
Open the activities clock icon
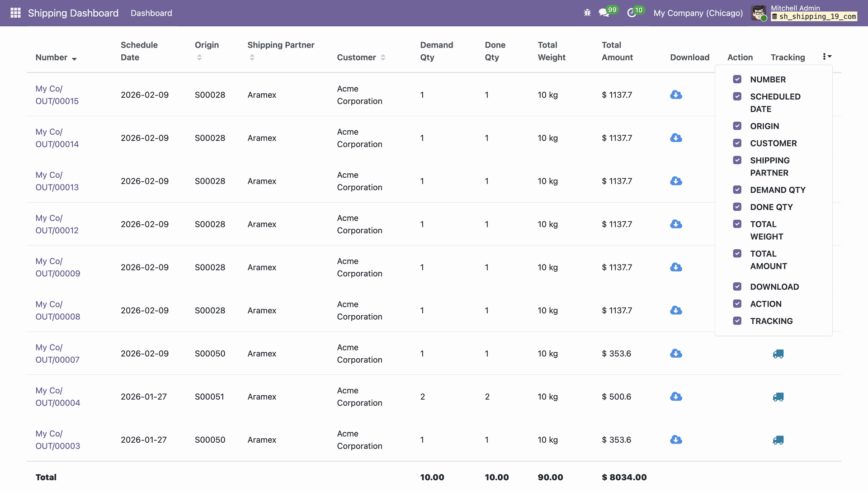pyautogui.click(x=632, y=13)
